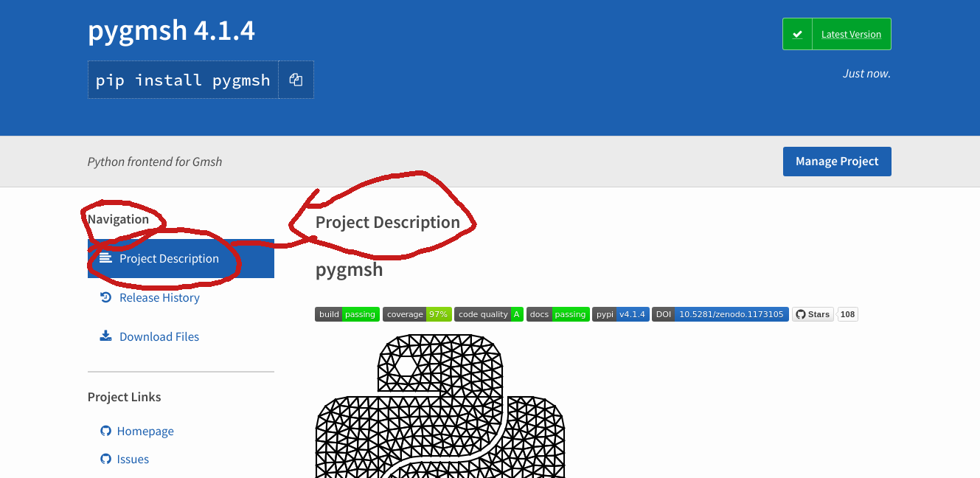This screenshot has height=478, width=980.
Task: Click the 'Python frontend for Gmsh' summary
Action: [155, 162]
